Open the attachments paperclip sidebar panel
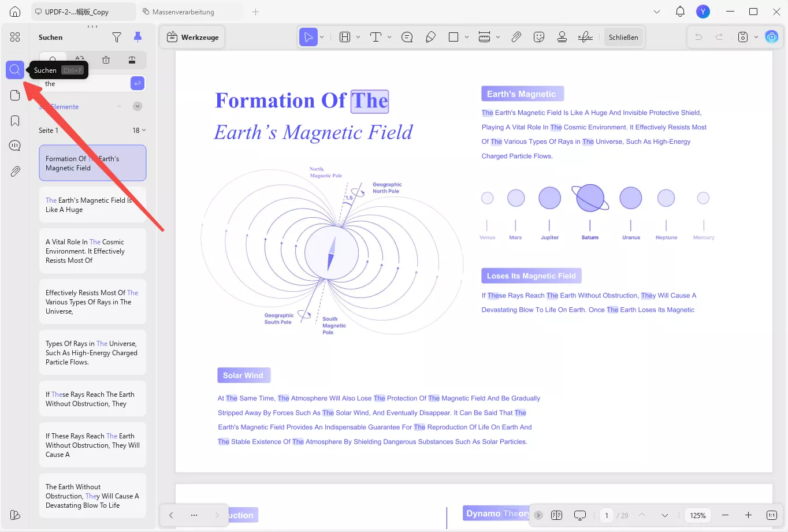This screenshot has height=532, width=788. click(15, 171)
